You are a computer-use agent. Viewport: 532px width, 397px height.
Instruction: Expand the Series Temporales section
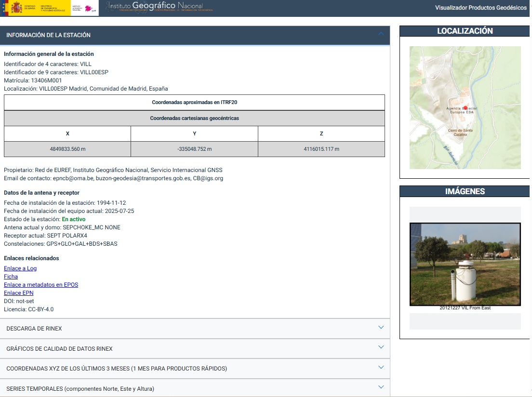[x=195, y=388]
